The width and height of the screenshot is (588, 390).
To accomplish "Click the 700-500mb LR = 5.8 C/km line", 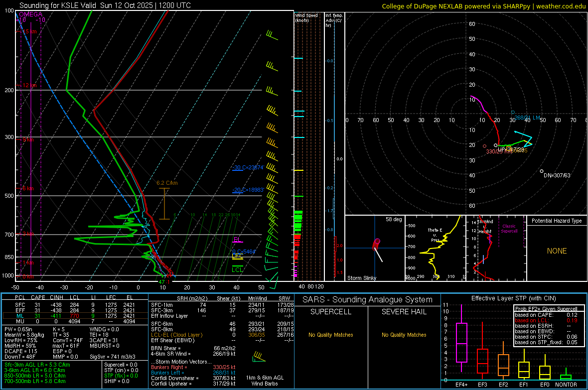I will coord(35,381).
